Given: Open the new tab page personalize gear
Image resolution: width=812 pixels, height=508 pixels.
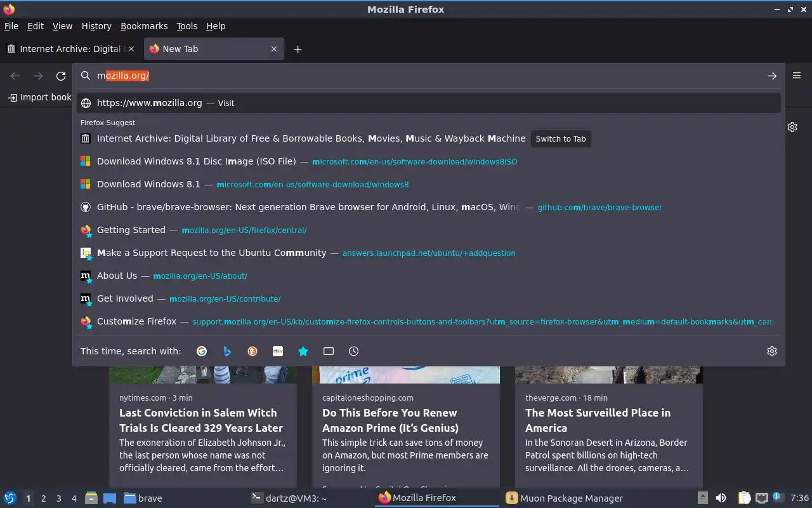Looking at the screenshot, I should (792, 127).
